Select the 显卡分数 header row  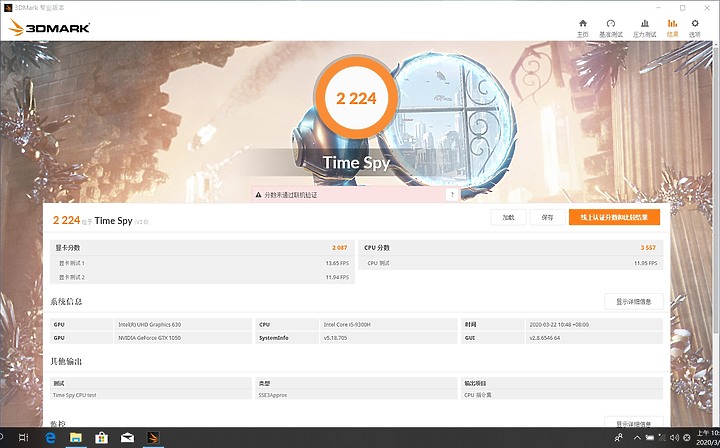(x=202, y=248)
